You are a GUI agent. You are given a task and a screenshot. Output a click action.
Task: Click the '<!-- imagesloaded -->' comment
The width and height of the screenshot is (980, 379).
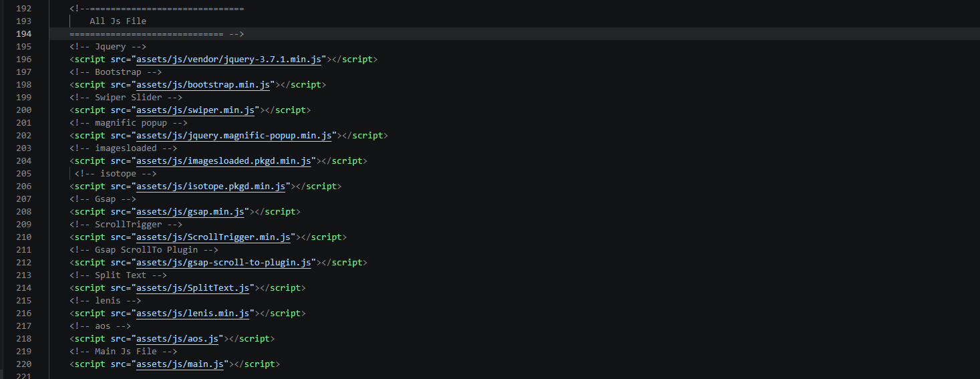[x=123, y=148]
